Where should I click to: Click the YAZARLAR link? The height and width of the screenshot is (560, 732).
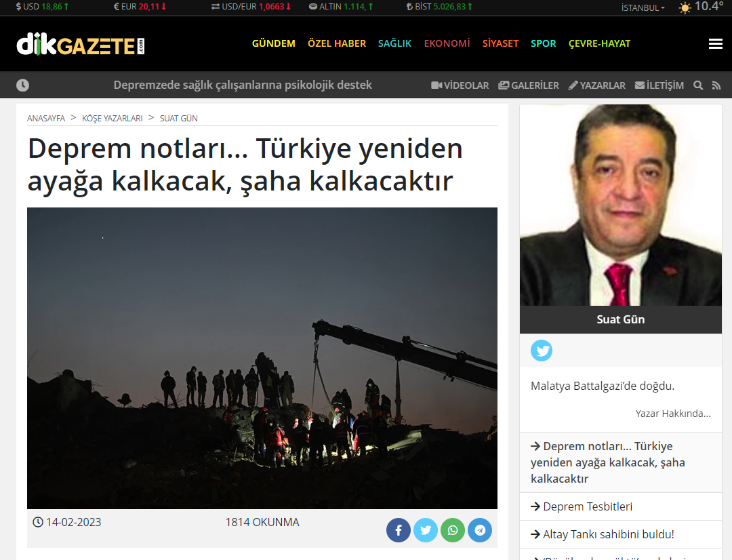[596, 85]
